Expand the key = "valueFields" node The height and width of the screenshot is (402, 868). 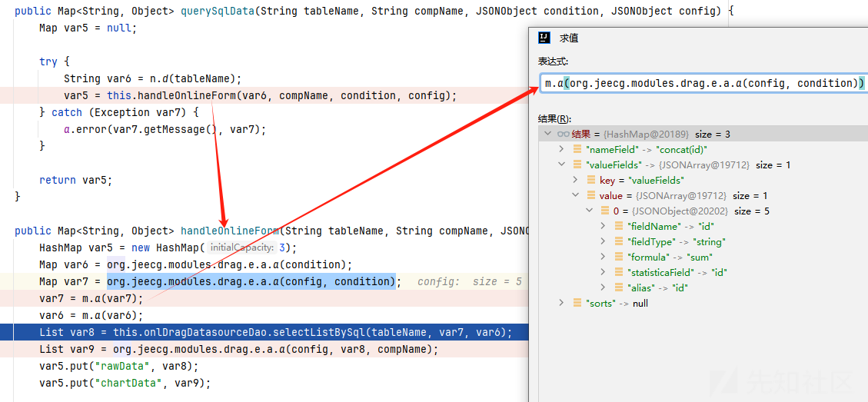[575, 180]
